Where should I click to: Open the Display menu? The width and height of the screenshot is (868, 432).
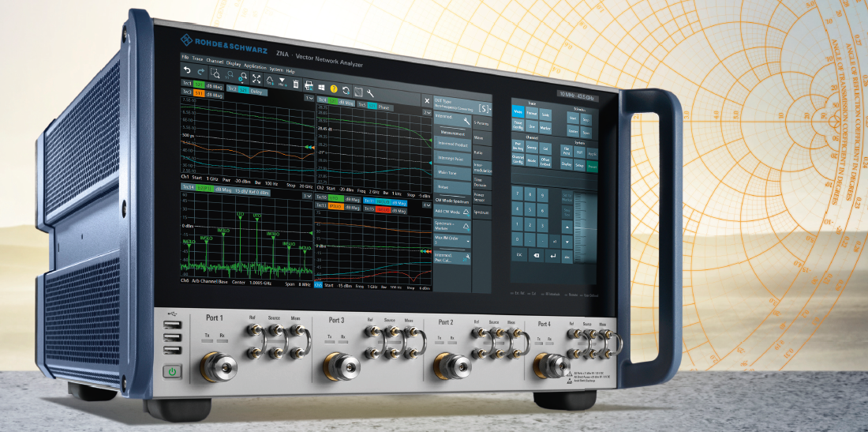(233, 64)
